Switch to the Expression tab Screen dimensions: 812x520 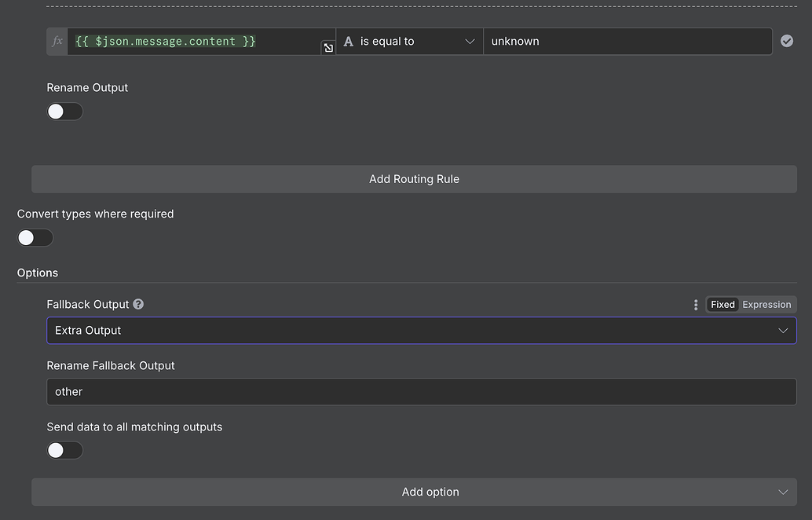(x=766, y=304)
